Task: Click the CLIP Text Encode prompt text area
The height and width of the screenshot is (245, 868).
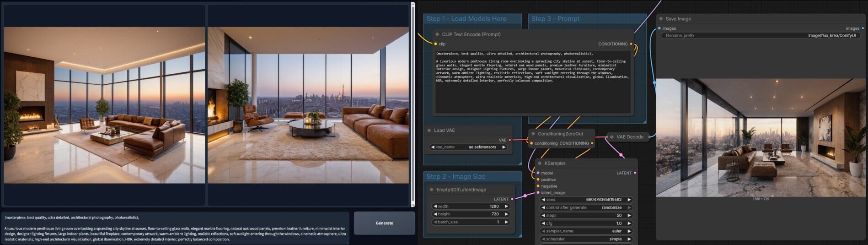Action: point(533,81)
